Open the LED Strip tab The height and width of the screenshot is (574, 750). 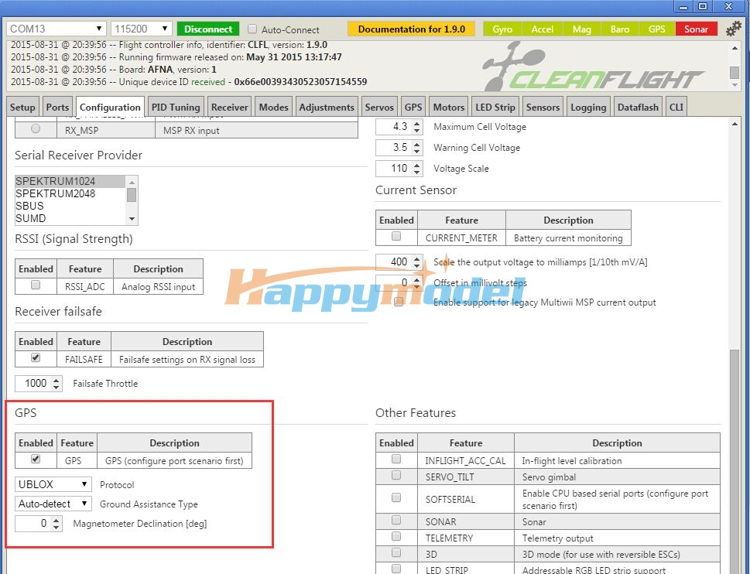click(495, 107)
